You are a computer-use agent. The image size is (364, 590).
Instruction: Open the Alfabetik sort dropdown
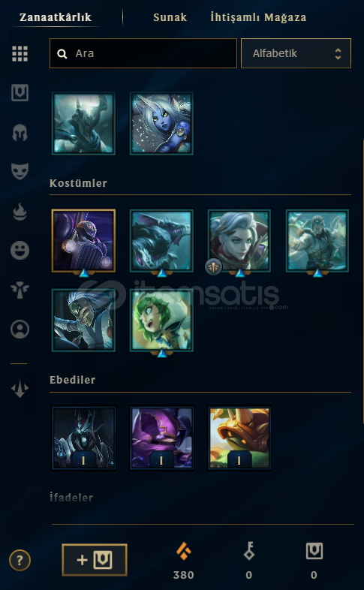pyautogui.click(x=296, y=53)
